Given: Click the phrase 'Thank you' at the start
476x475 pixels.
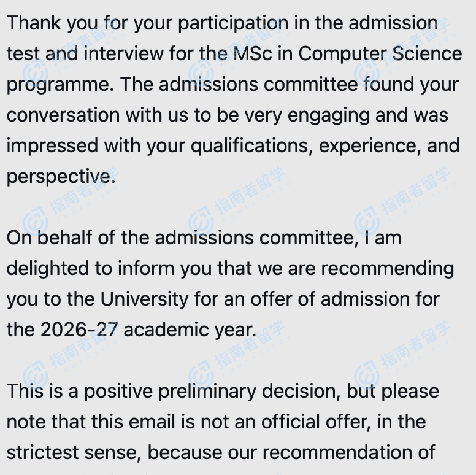Looking at the screenshot, I should point(52,23).
